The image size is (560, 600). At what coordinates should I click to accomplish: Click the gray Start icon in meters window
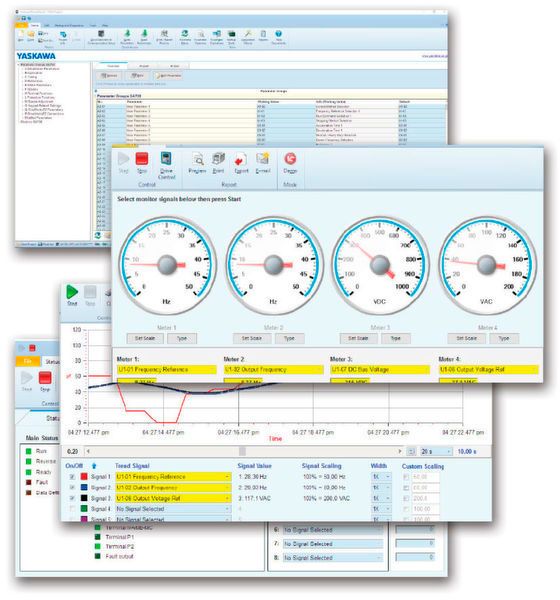pos(123,159)
